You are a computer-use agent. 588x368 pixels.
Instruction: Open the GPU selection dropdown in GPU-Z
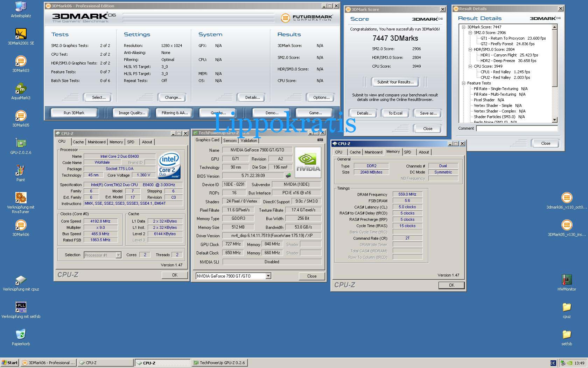tap(268, 276)
